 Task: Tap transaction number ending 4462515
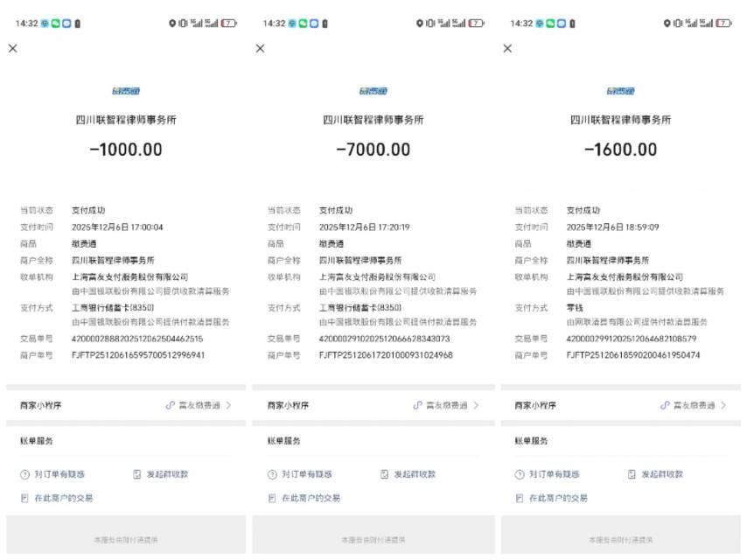[x=136, y=339]
